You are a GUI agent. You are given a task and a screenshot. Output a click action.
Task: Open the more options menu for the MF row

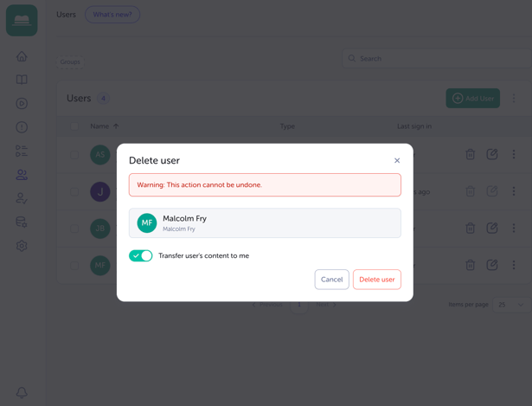pos(514,265)
